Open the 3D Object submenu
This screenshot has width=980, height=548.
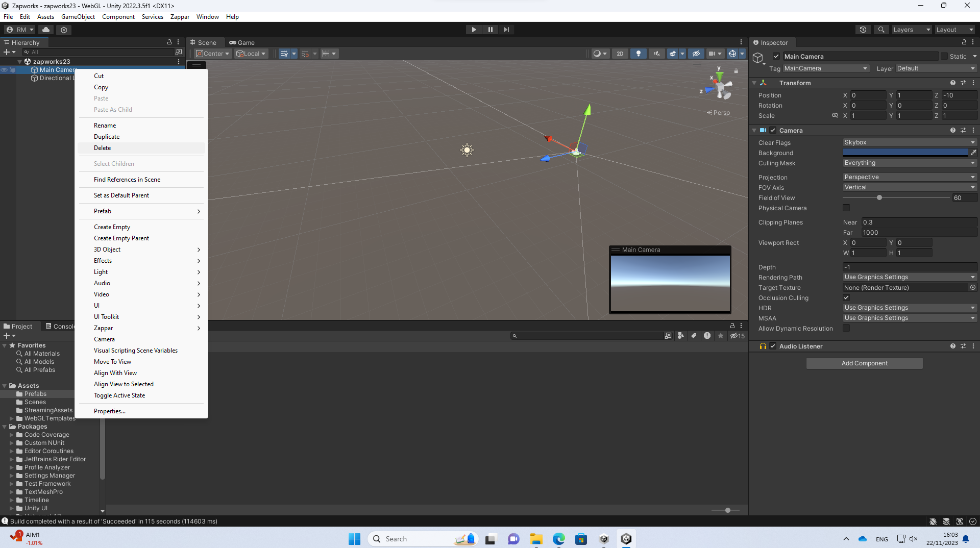pos(141,250)
